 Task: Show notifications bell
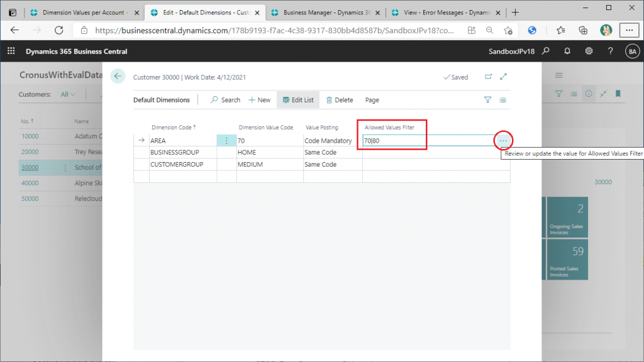pyautogui.click(x=567, y=51)
